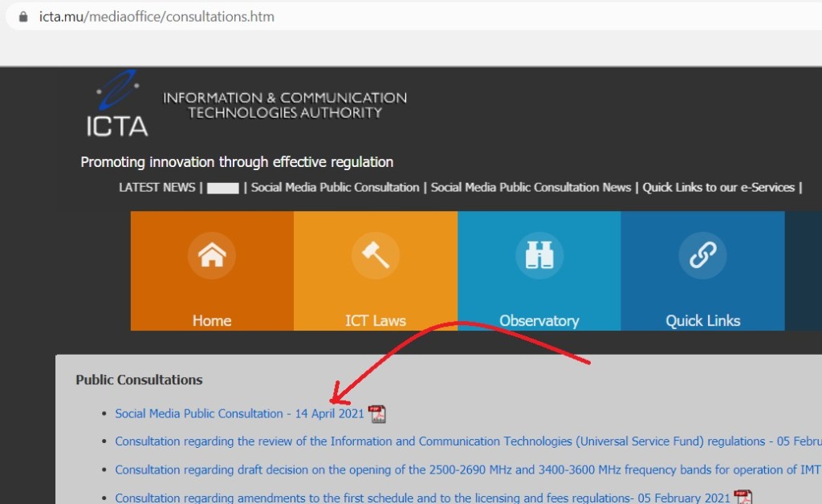822x504 pixels.
Task: Open licensing and fees regulations consultation link
Action: 422,498
